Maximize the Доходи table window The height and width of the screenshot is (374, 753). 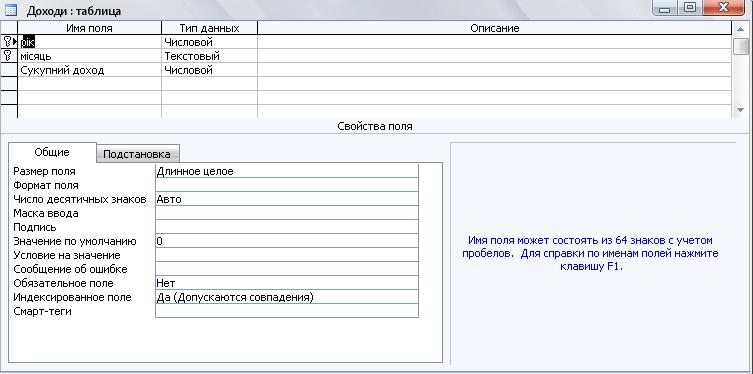tap(690, 8)
